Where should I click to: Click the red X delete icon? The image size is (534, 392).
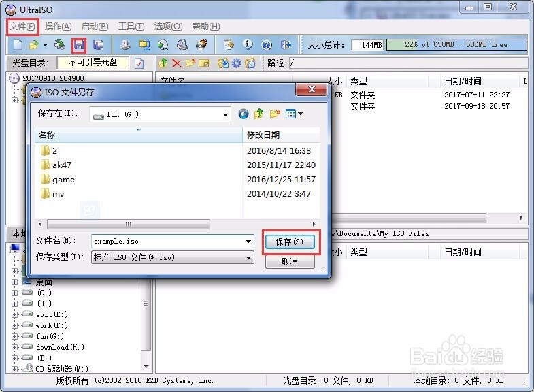177,63
